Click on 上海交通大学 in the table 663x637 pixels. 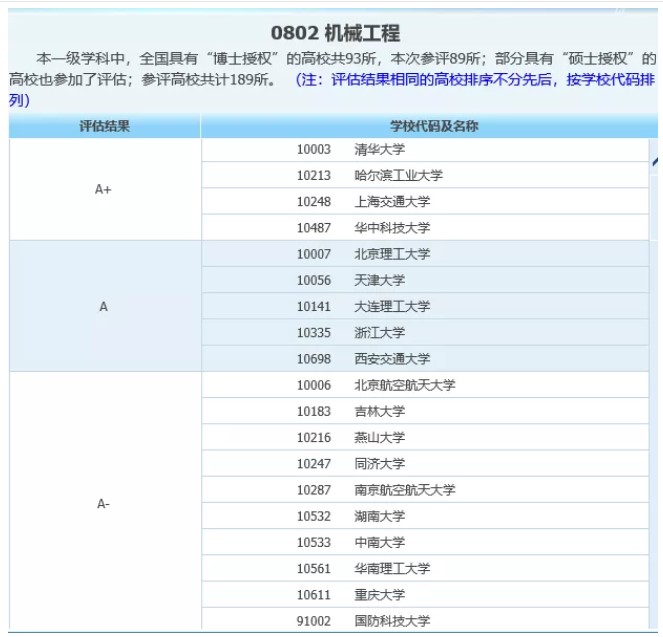pyautogui.click(x=392, y=201)
